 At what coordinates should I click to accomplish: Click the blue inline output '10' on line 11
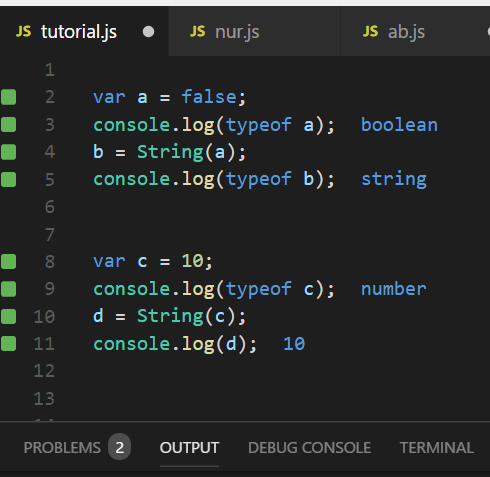pyautogui.click(x=294, y=344)
